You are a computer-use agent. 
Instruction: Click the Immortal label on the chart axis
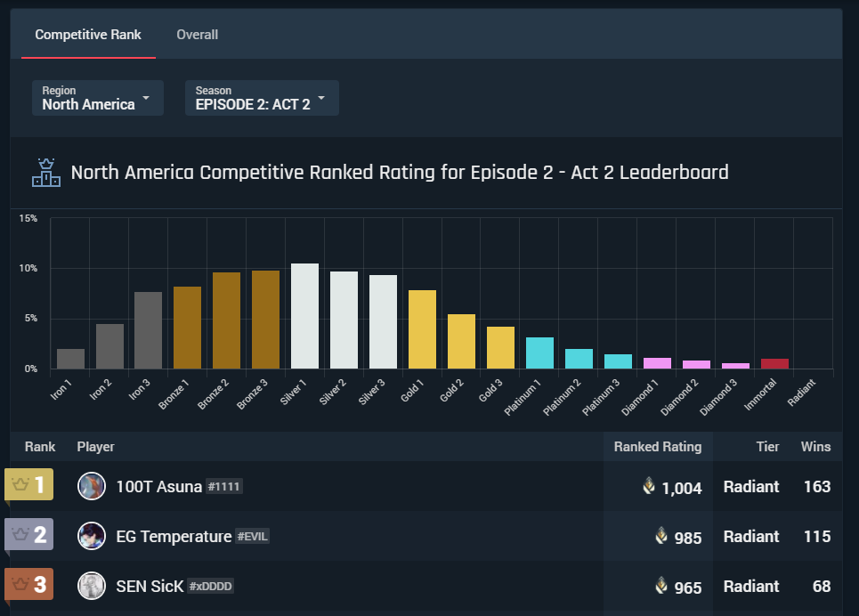coord(760,394)
